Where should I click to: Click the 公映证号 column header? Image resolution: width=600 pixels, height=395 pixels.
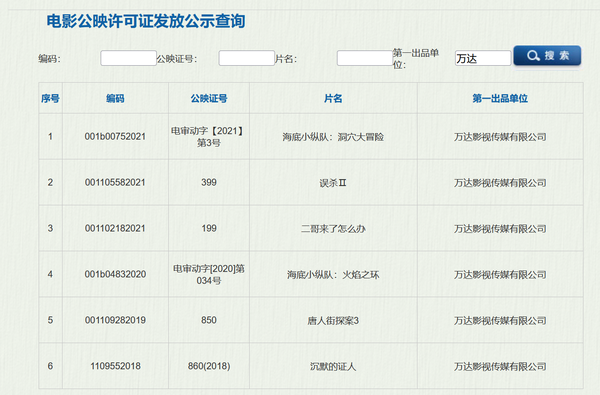(209, 98)
